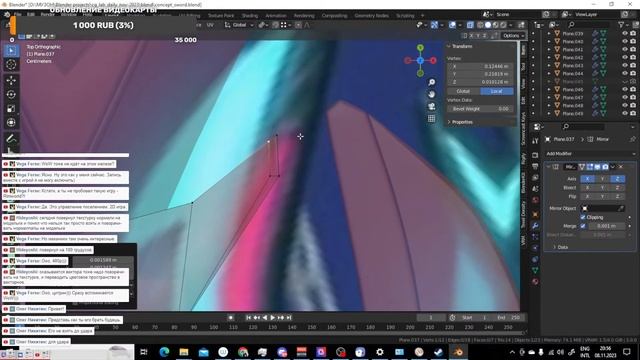Select the Scale tool
The height and width of the screenshot is (360, 640).
click(x=11, y=109)
